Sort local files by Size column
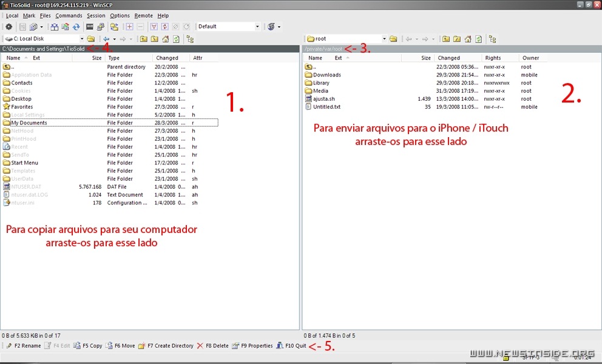 coord(89,58)
